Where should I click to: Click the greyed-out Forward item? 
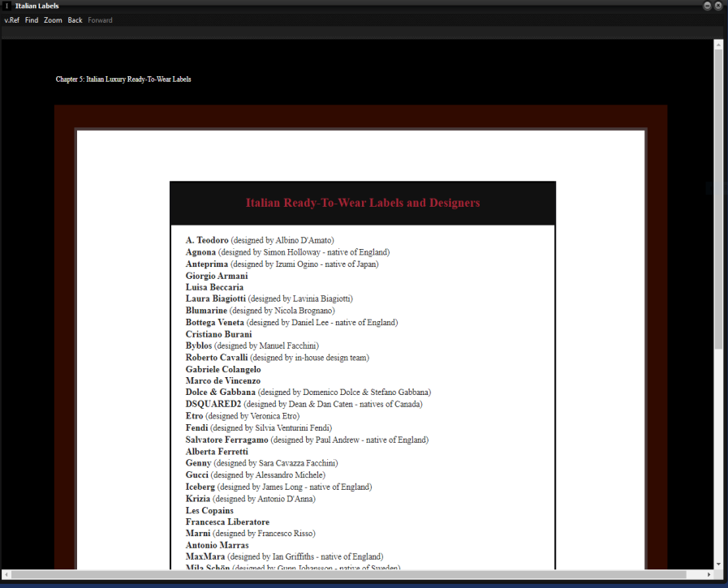pyautogui.click(x=100, y=20)
